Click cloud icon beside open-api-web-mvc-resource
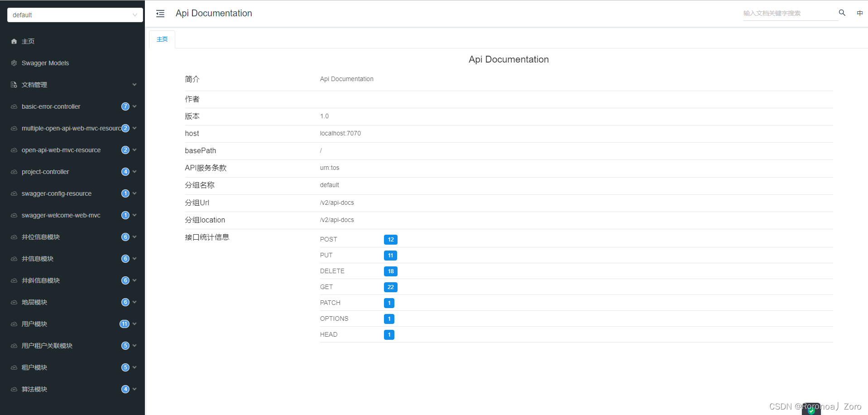The width and height of the screenshot is (868, 415). click(14, 150)
